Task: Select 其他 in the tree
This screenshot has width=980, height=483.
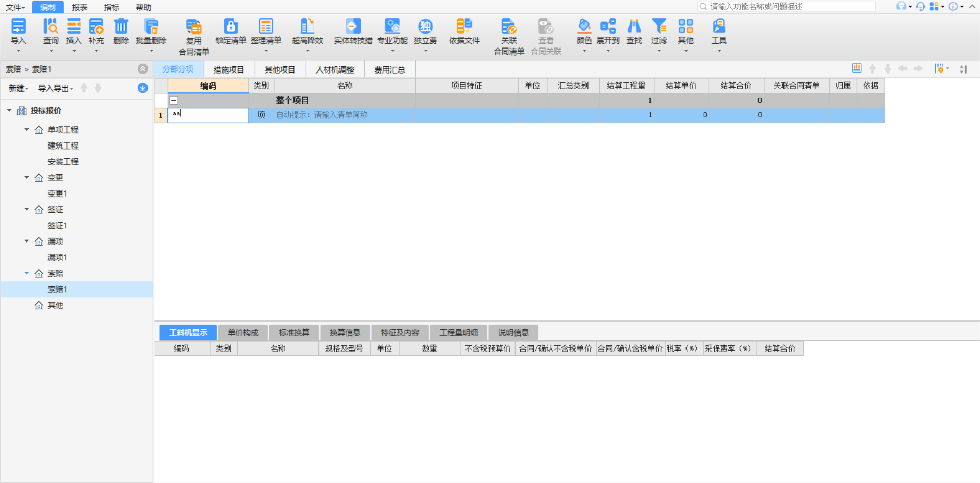Action: click(x=55, y=305)
